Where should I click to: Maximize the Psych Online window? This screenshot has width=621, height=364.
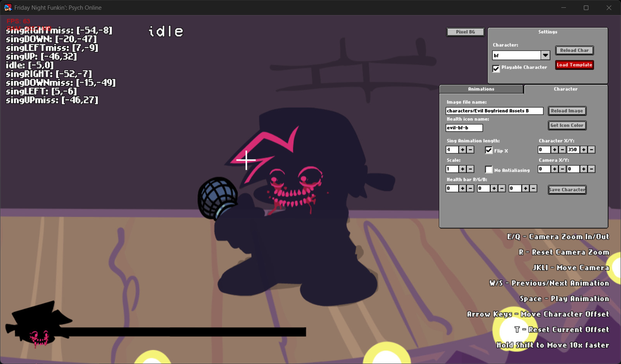point(586,8)
